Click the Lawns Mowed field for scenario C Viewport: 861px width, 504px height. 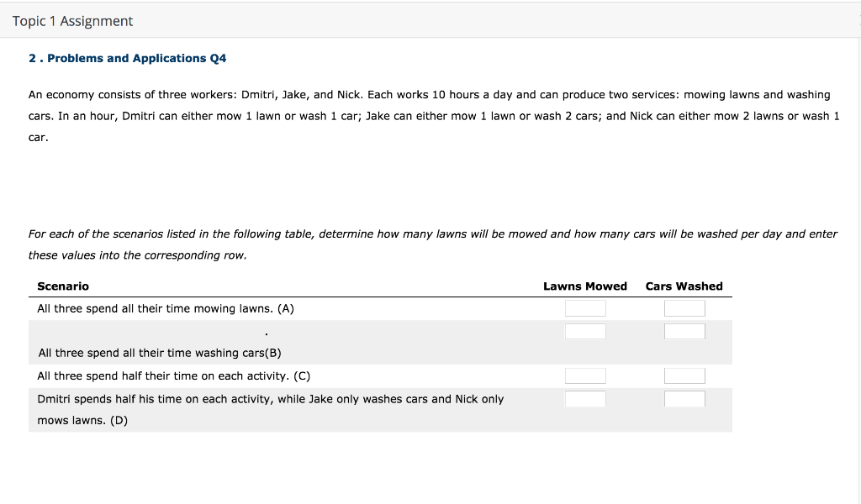(585, 375)
